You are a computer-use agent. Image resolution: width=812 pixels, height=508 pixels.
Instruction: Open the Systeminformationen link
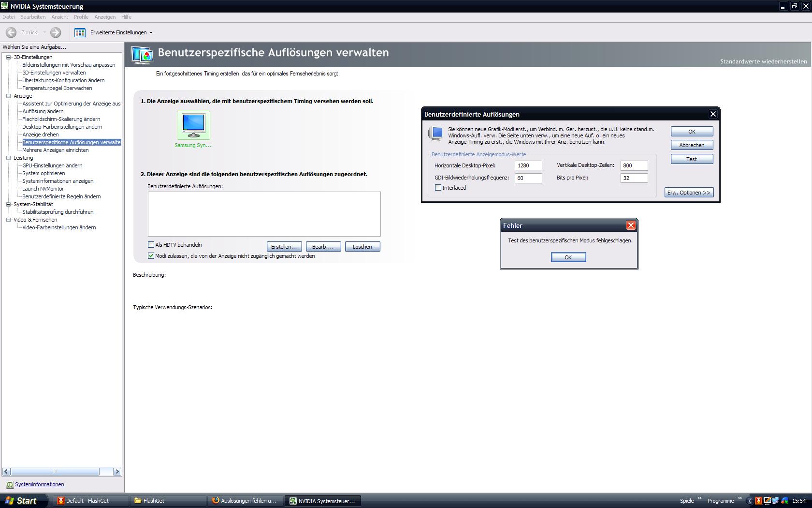(x=39, y=484)
